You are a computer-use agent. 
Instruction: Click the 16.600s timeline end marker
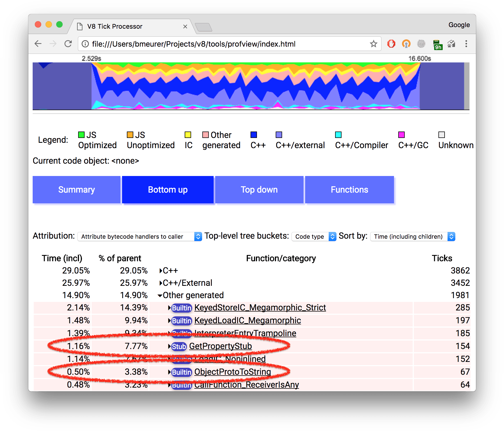point(419,58)
